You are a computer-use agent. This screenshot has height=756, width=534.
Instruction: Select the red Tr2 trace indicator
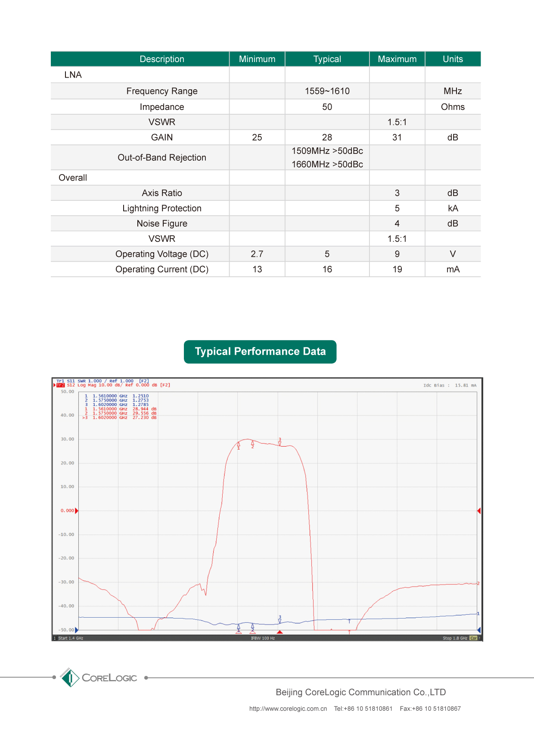click(x=60, y=385)
